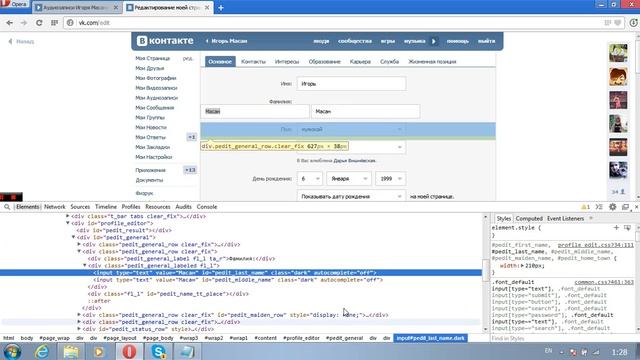
Task: Open the birth month dropdown Января
Action: point(348,179)
